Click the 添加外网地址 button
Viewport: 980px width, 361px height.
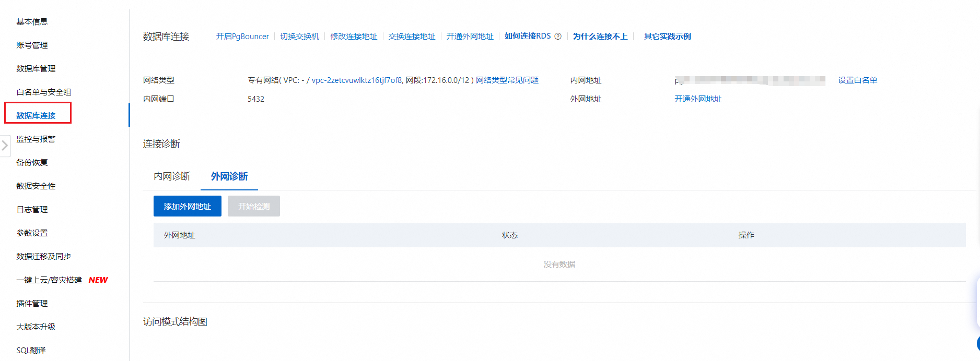(x=188, y=206)
